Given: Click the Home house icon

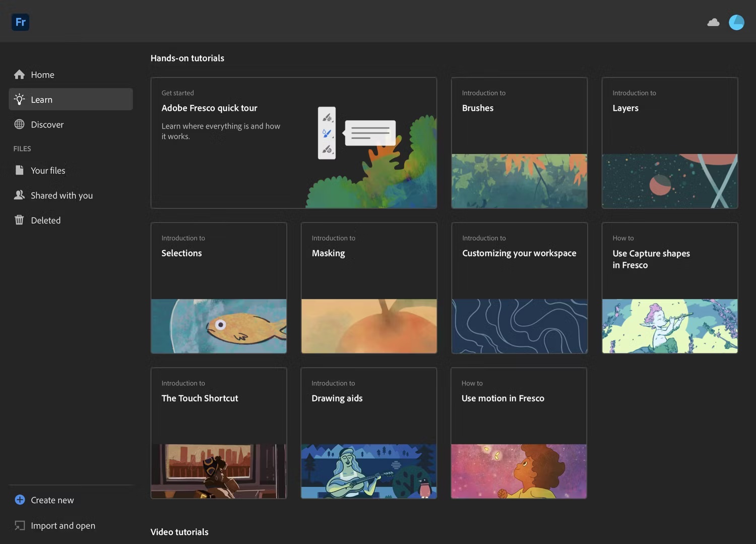Looking at the screenshot, I should [x=19, y=75].
